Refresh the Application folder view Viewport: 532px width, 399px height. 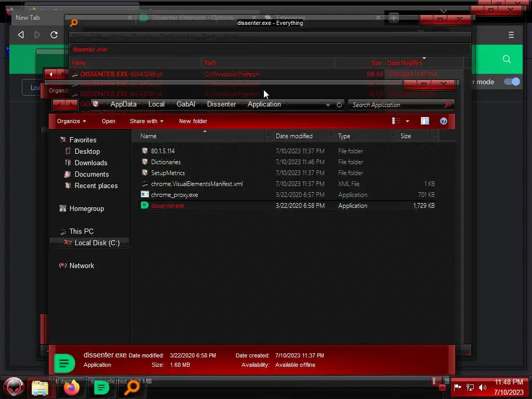(x=339, y=105)
